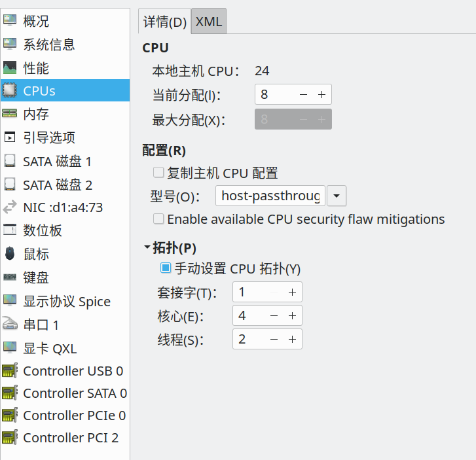Viewport: 476px width, 460px height.
Task: Click the 引导选项 boot options icon
Action: point(10,137)
